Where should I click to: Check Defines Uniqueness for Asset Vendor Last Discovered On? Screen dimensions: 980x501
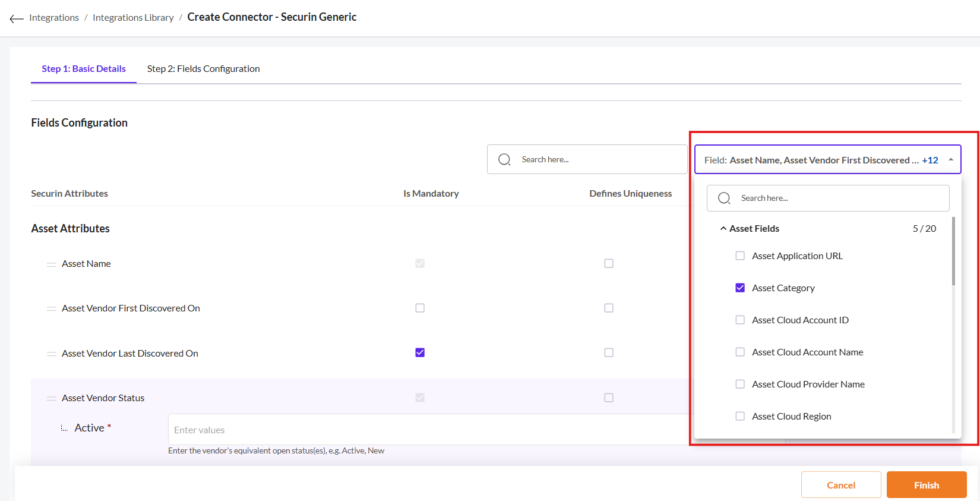pyautogui.click(x=609, y=352)
